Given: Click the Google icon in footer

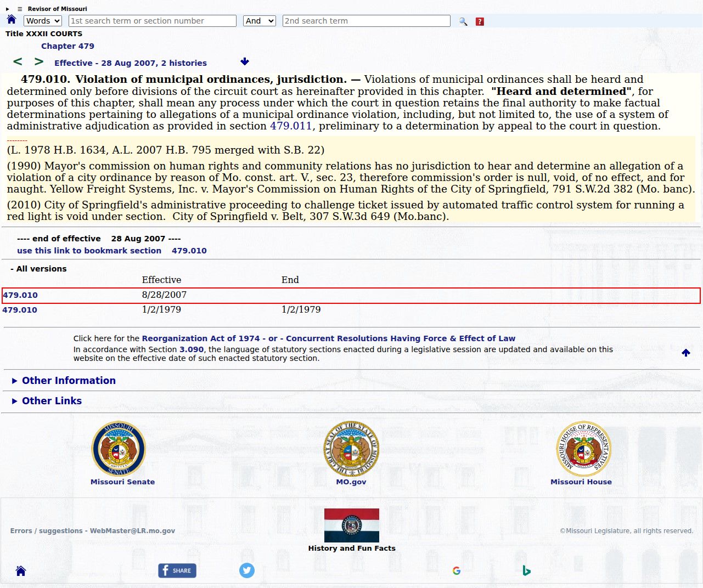Looking at the screenshot, I should [457, 571].
